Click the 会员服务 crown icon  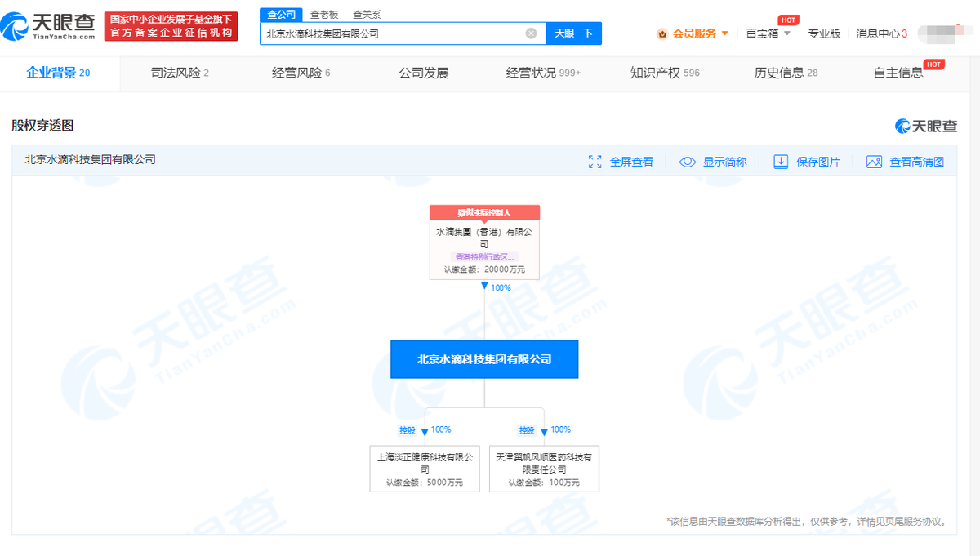(662, 33)
